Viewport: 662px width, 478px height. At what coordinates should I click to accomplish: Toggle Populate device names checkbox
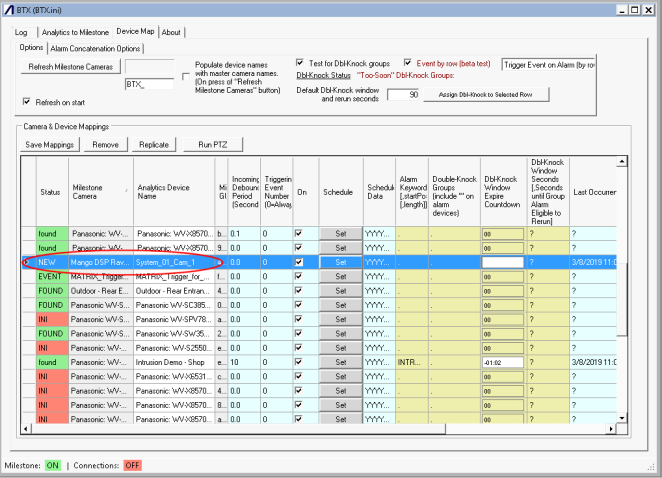click(x=186, y=77)
